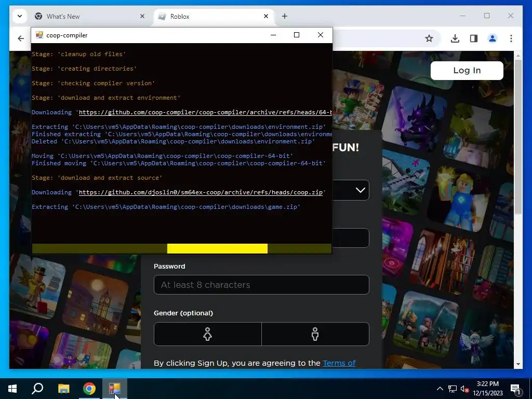Expand the birthday dropdown chevron
This screenshot has width=532, height=399.
[x=361, y=190]
